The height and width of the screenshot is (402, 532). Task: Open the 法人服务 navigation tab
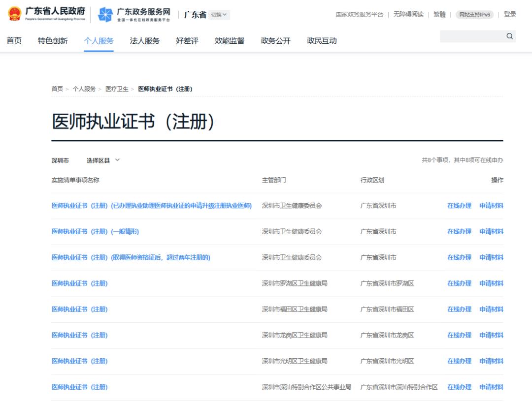tap(144, 41)
